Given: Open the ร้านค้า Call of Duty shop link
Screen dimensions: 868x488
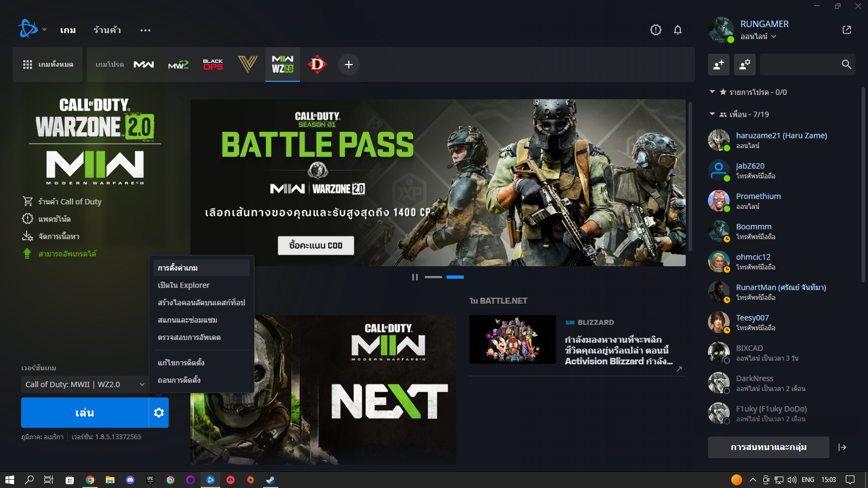Looking at the screenshot, I should pos(62,202).
